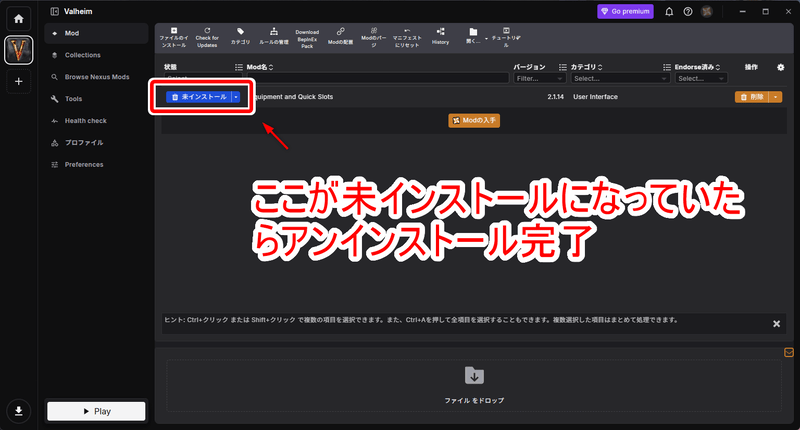The height and width of the screenshot is (430, 800).
Task: Dismiss the hint bar with X
Action: point(776,323)
